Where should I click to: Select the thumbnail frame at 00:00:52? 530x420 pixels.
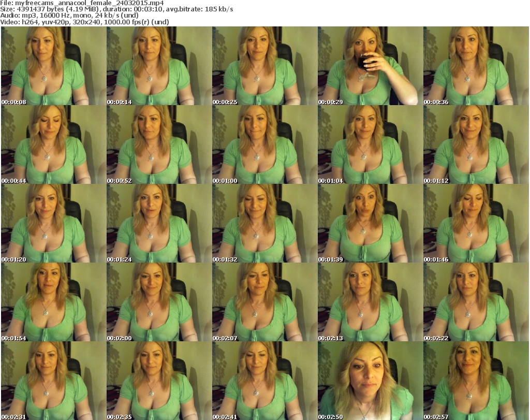tap(159, 144)
